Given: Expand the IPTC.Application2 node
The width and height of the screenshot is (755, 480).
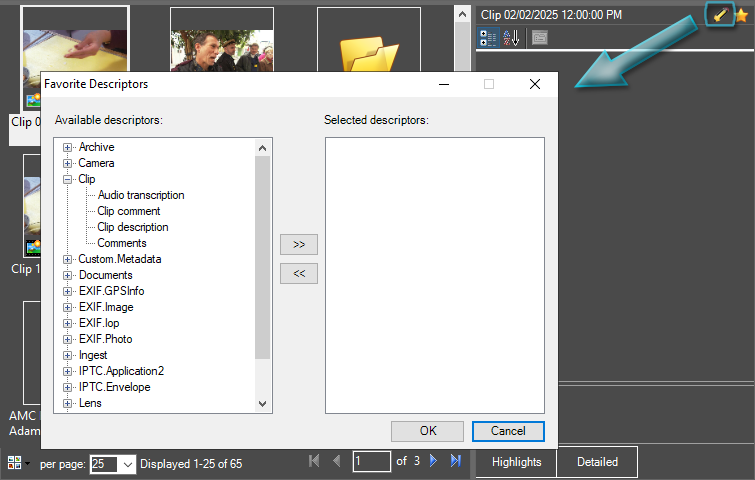Looking at the screenshot, I should [x=67, y=371].
